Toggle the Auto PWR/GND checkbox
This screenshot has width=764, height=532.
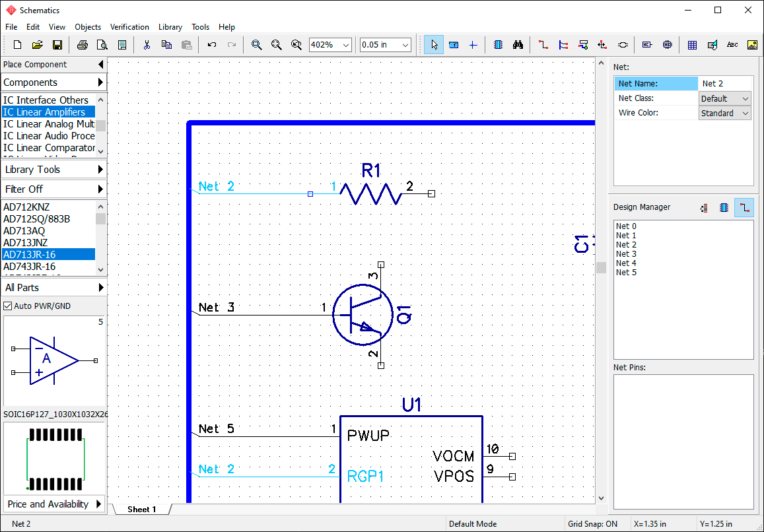click(x=8, y=306)
